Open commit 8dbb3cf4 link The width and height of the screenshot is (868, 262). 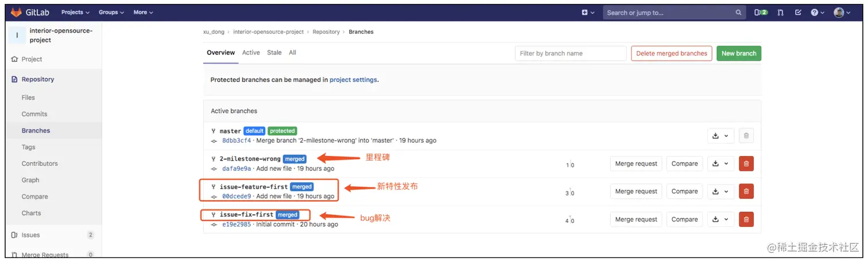(237, 140)
